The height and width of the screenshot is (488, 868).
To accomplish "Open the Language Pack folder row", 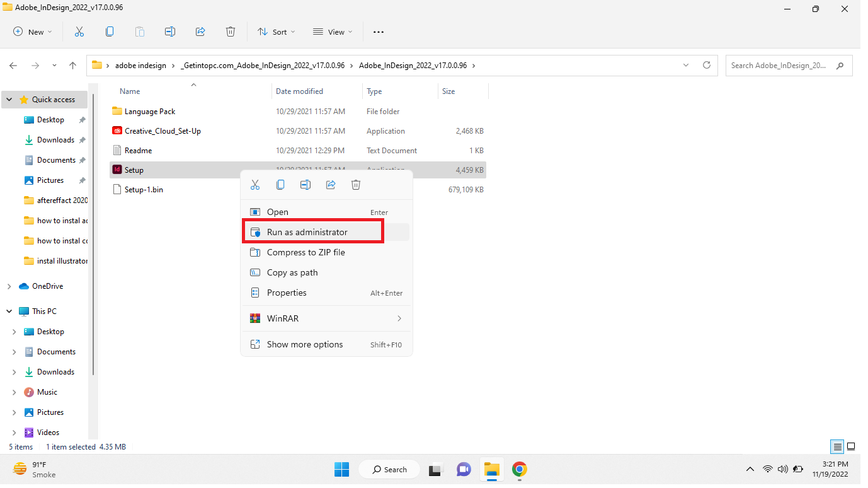I will [x=299, y=112].
